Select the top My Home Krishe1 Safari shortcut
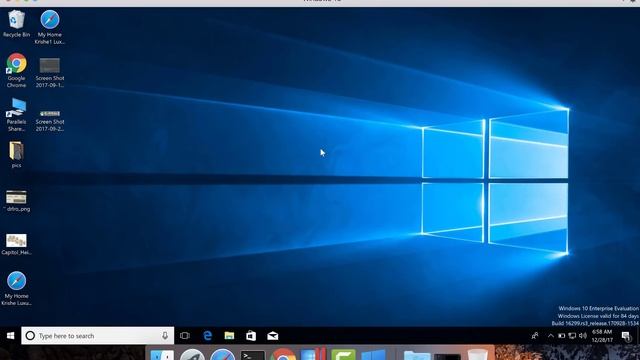The width and height of the screenshot is (640, 360). 50,27
